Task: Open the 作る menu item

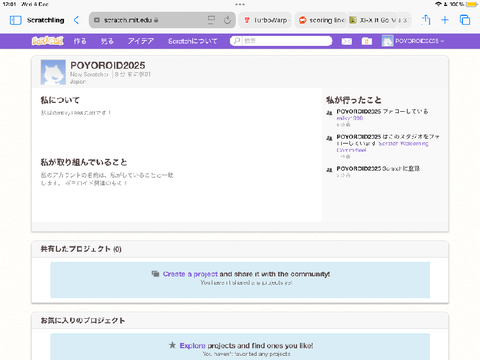Action: coord(80,41)
